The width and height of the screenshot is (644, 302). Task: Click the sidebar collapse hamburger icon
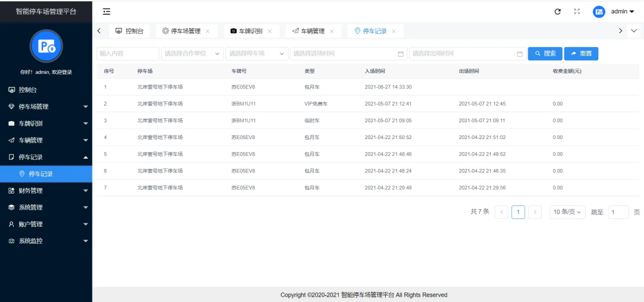tap(106, 11)
